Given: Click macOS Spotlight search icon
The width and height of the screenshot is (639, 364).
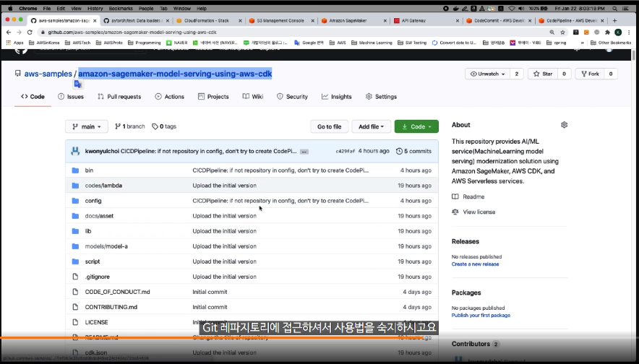Looking at the screenshot, I should coord(614,8).
